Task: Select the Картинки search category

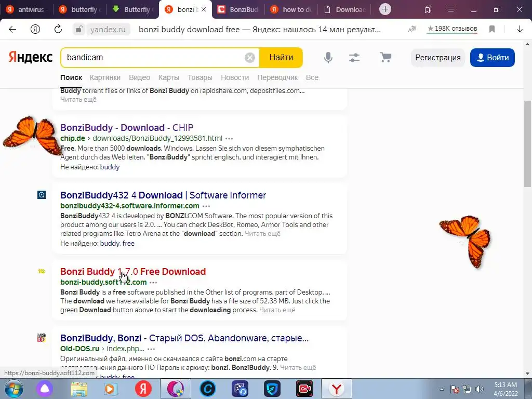Action: click(105, 77)
